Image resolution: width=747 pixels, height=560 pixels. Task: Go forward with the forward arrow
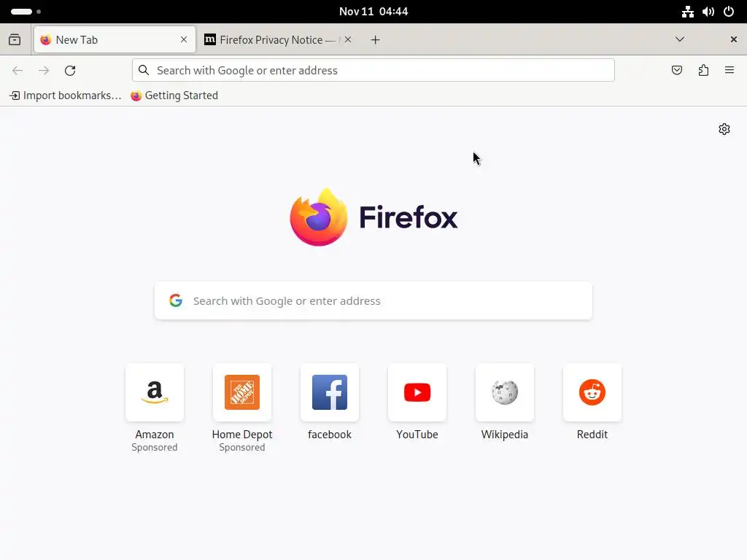click(44, 71)
